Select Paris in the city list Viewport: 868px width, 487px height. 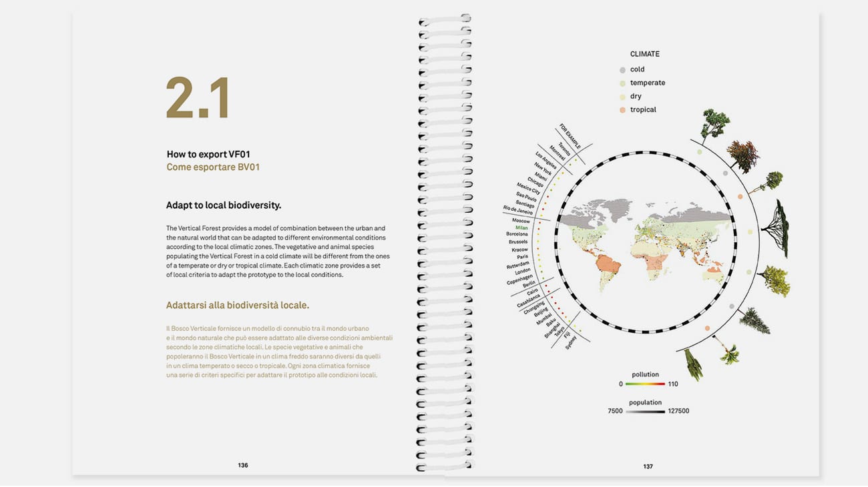523,256
